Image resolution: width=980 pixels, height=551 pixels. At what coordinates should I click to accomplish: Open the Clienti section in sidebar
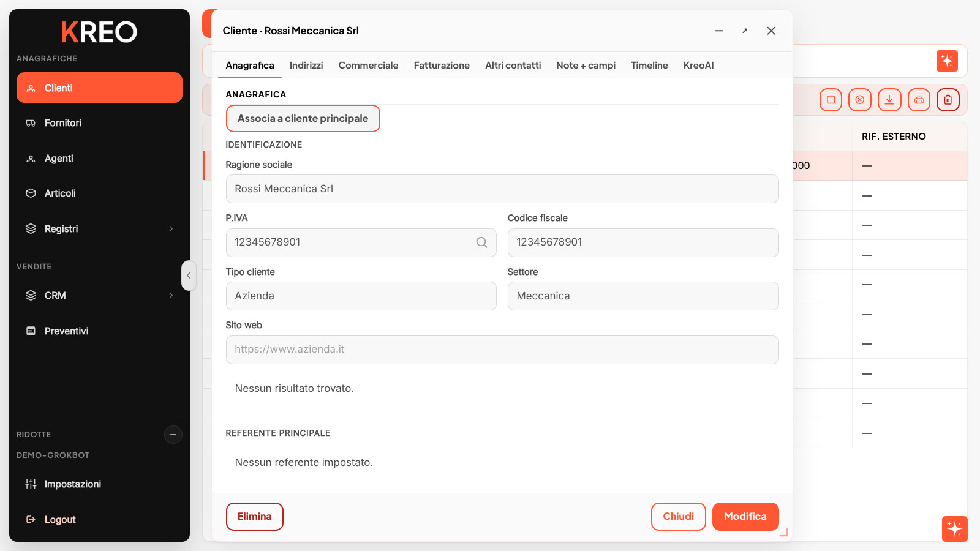pos(99,88)
